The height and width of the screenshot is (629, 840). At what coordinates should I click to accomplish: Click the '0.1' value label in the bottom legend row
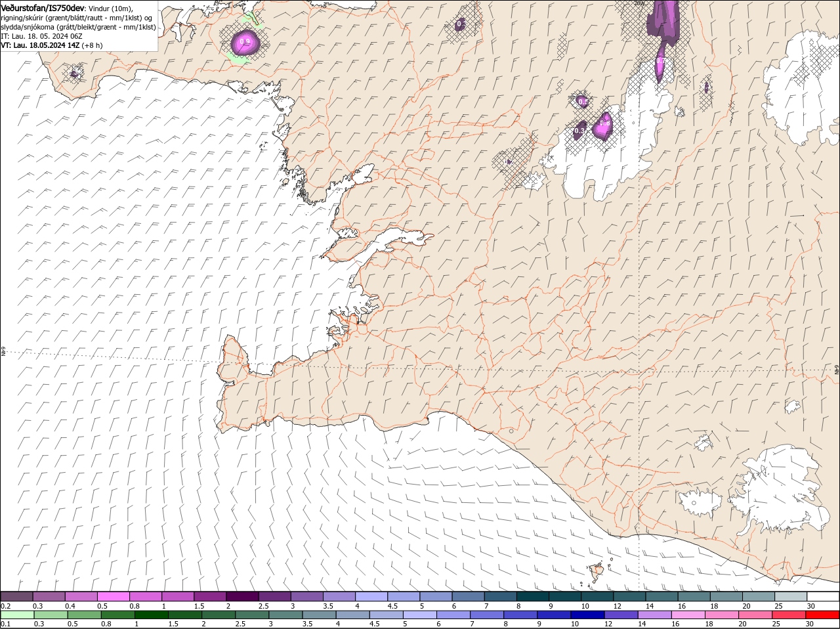point(5,624)
